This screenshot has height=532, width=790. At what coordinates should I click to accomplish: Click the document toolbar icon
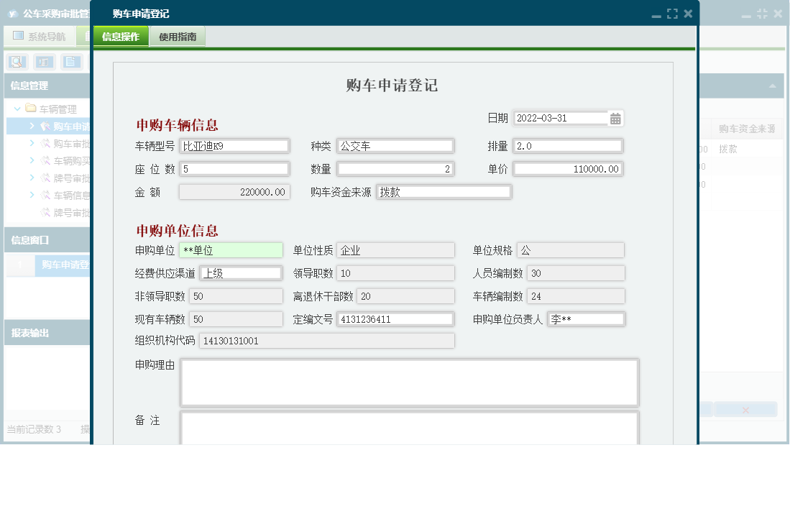pyautogui.click(x=70, y=62)
